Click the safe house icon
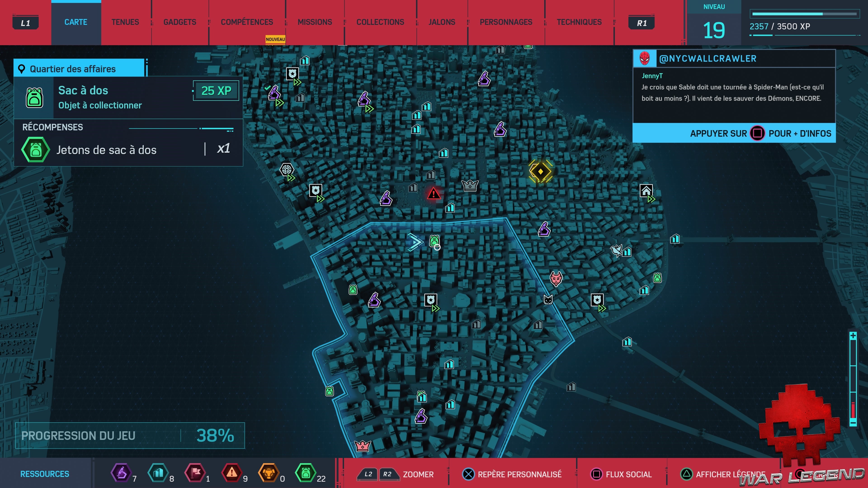The width and height of the screenshot is (868, 488). coord(646,191)
